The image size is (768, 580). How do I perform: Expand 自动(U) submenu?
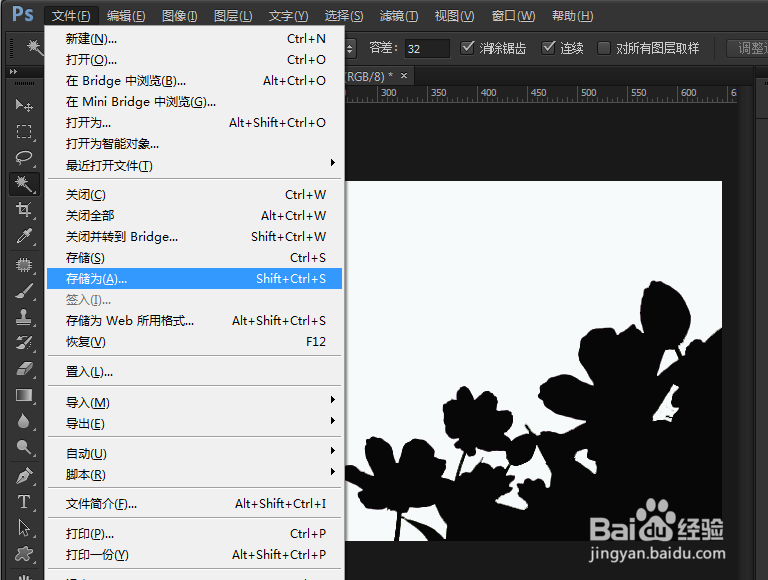[194, 454]
